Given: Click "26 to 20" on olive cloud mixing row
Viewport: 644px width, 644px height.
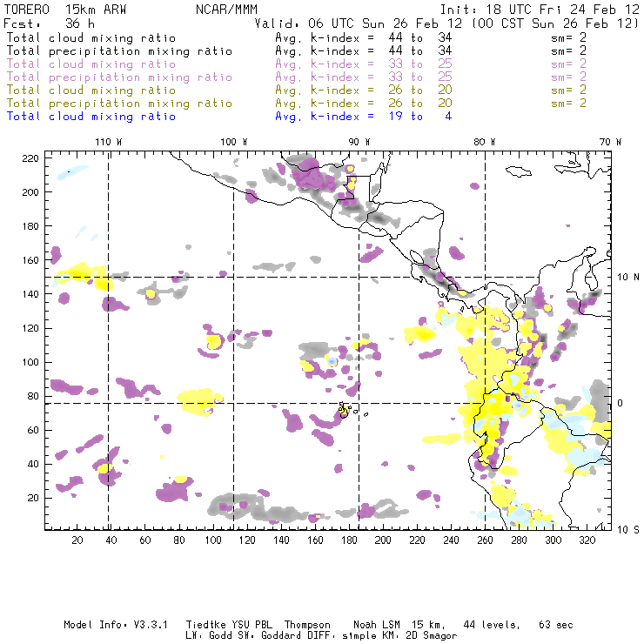Looking at the screenshot, I should tap(420, 91).
